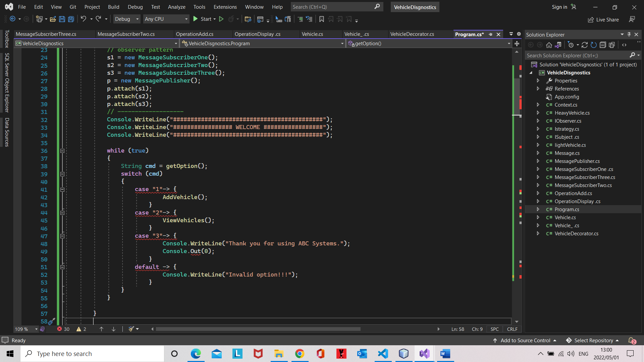Image resolution: width=644 pixels, height=362 pixels.
Task: Click the Live Share button
Action: pyautogui.click(x=603, y=19)
